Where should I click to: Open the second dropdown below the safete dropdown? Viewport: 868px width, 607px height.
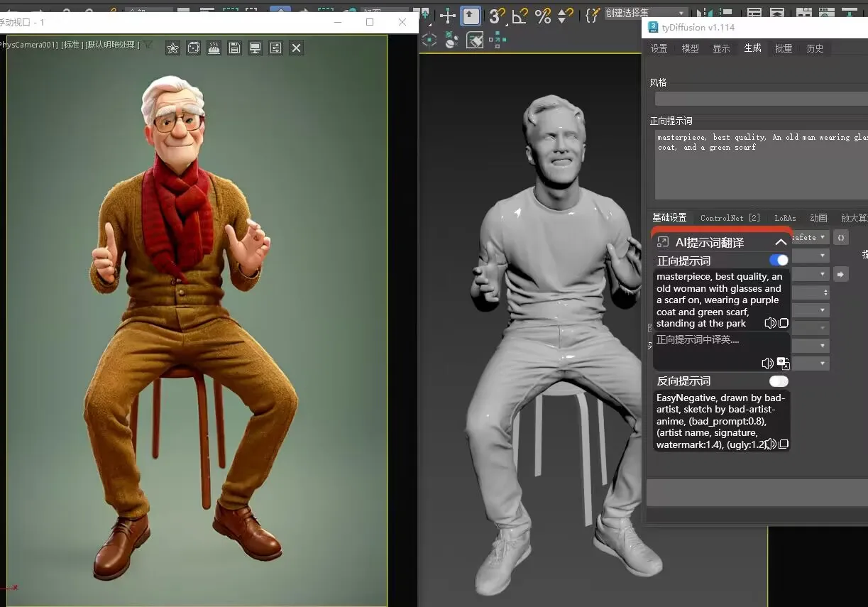[811, 256]
